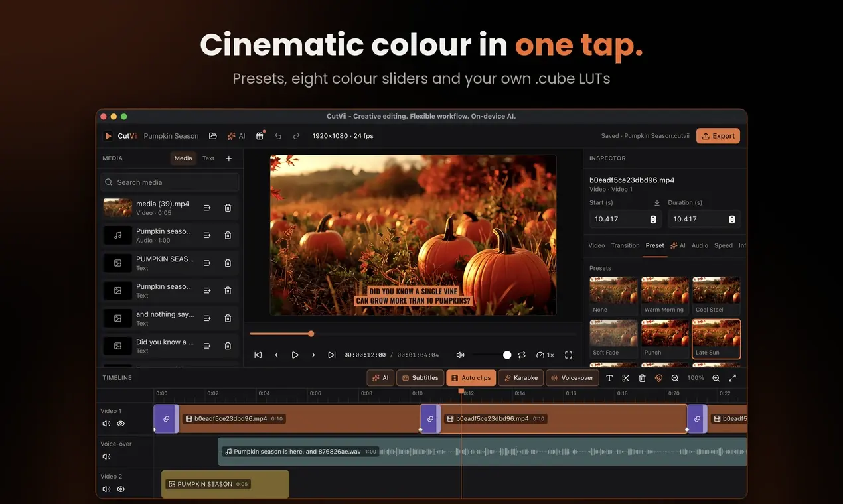Click the scissors split tool
Viewport: 843px width, 504px height.
[625, 378]
